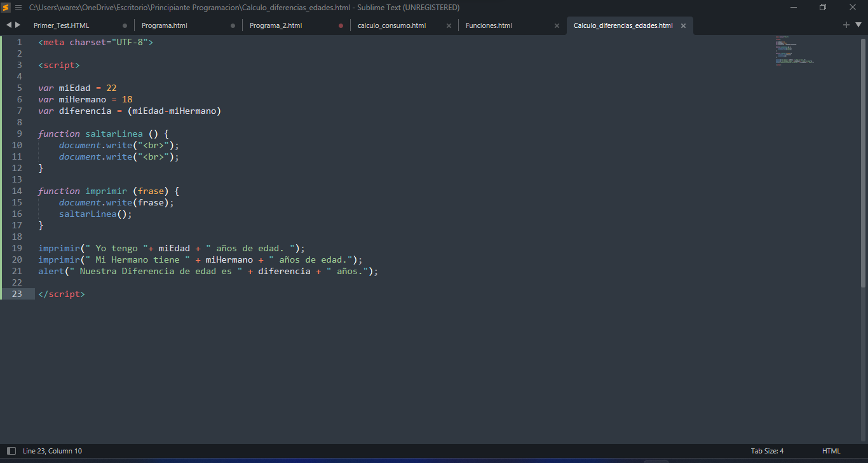This screenshot has width=868, height=463.
Task: Go to the next tab with right arrow
Action: click(17, 25)
